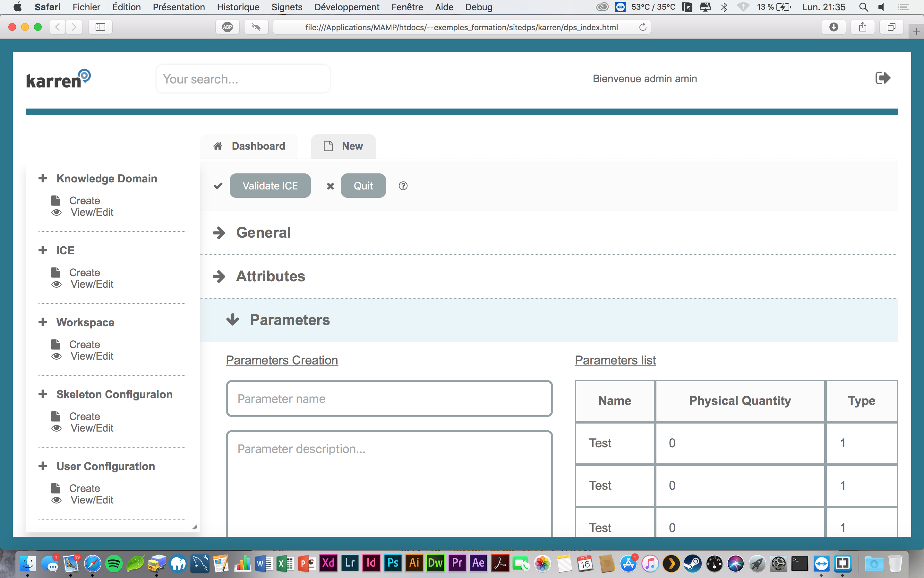This screenshot has width=924, height=578.
Task: Click the Parameter description textarea
Action: tap(389, 484)
